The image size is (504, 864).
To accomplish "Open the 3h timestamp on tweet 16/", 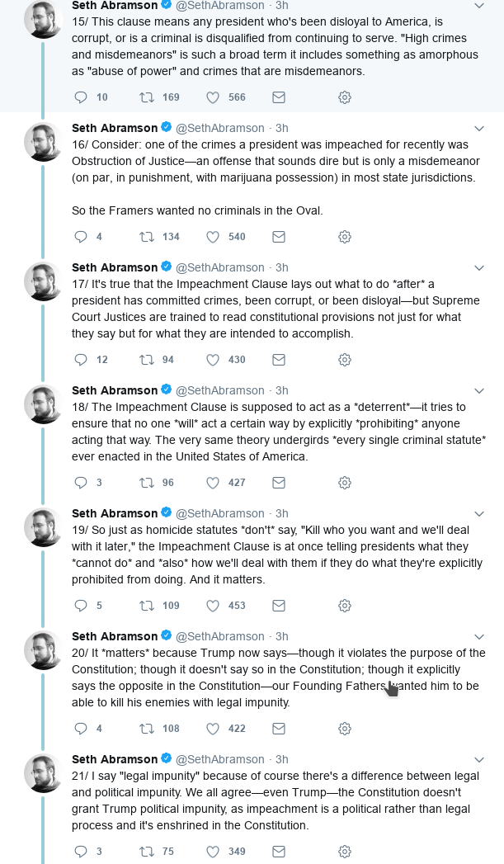I will click(x=281, y=128).
